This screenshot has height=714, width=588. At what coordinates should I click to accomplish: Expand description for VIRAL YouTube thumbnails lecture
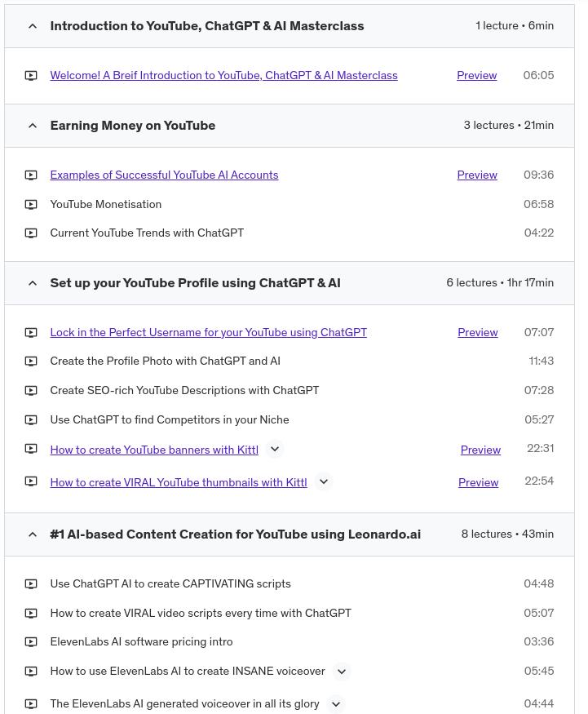(324, 481)
